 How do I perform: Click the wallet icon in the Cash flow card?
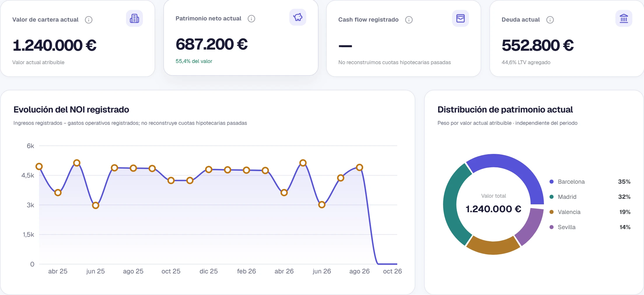tap(461, 18)
